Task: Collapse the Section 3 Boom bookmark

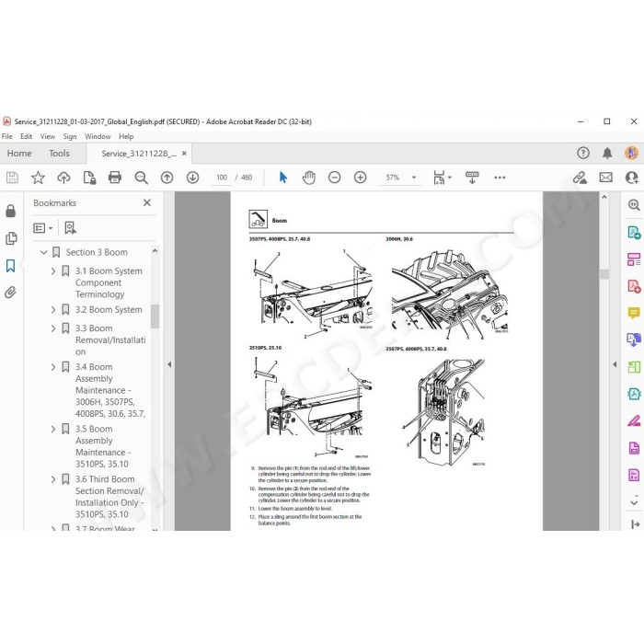Action: (x=43, y=252)
